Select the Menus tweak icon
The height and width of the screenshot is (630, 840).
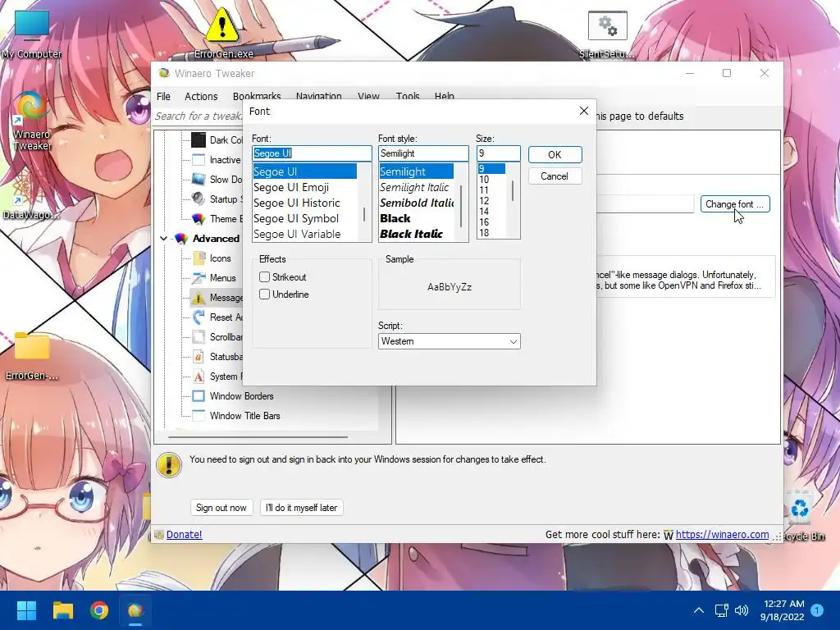199,277
